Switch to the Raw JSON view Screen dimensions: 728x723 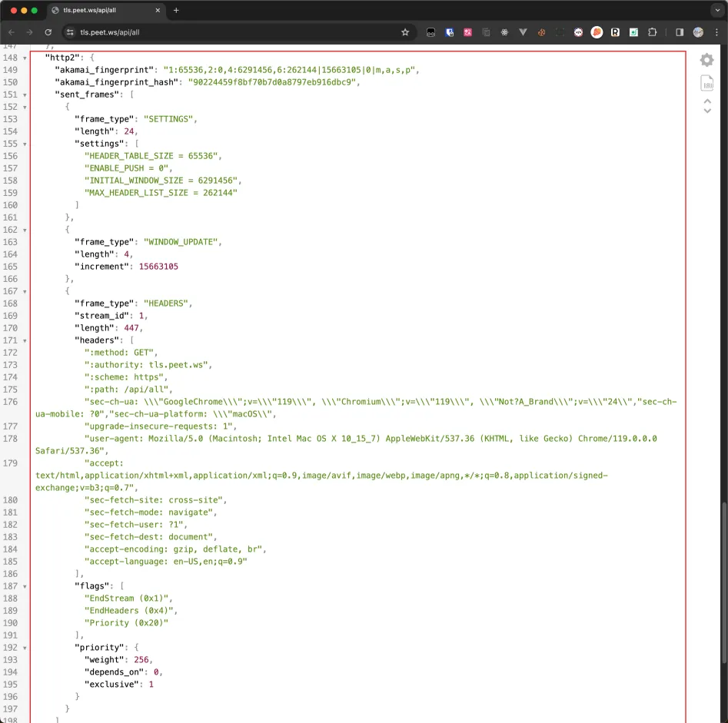point(706,83)
